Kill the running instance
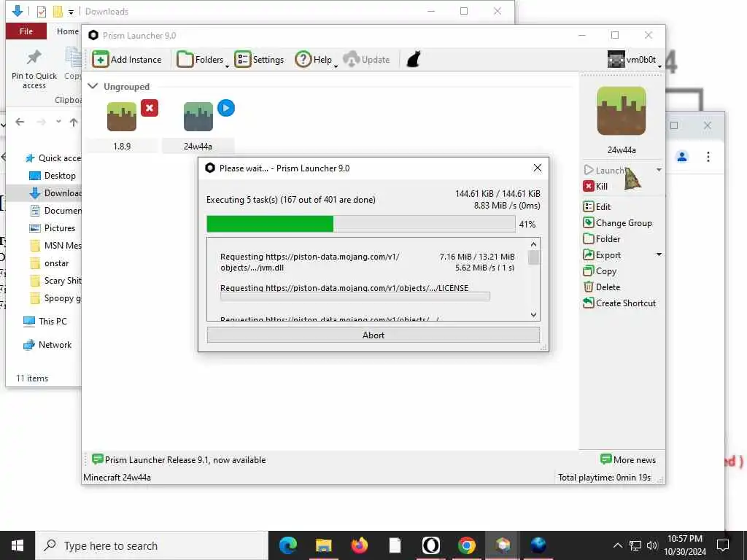This screenshot has width=747, height=560. click(x=595, y=186)
